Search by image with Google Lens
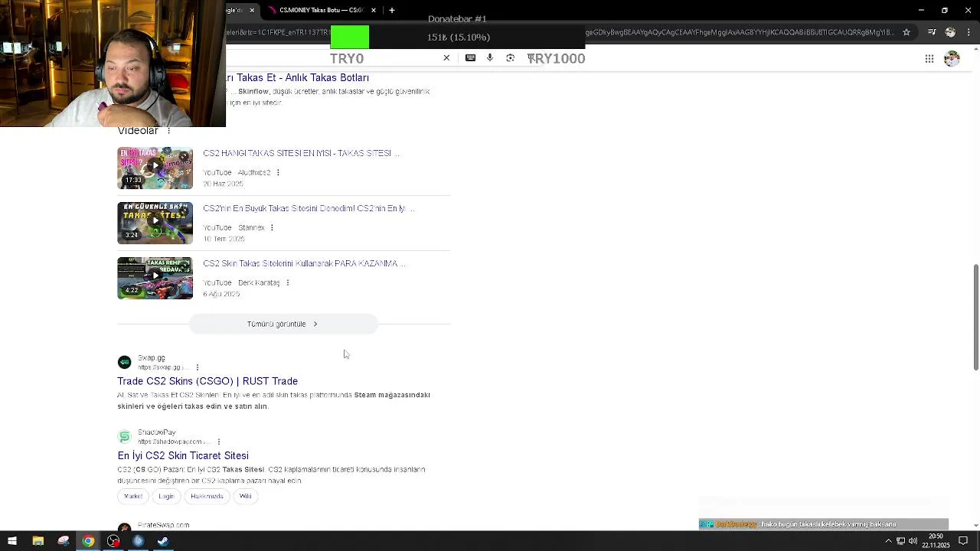 [x=510, y=58]
